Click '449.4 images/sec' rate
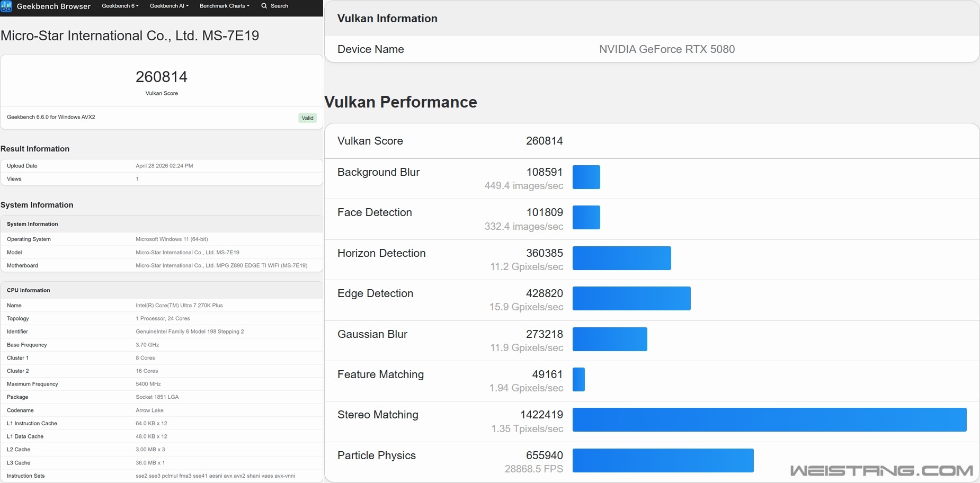 (524, 186)
